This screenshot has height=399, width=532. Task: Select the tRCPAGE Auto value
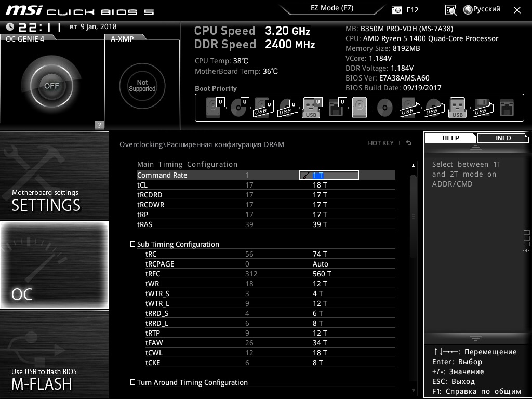320,263
